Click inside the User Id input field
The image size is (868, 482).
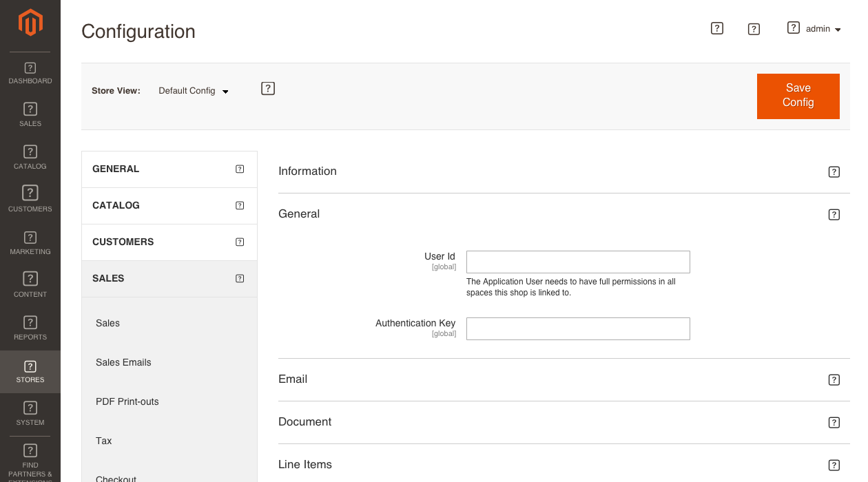point(577,262)
